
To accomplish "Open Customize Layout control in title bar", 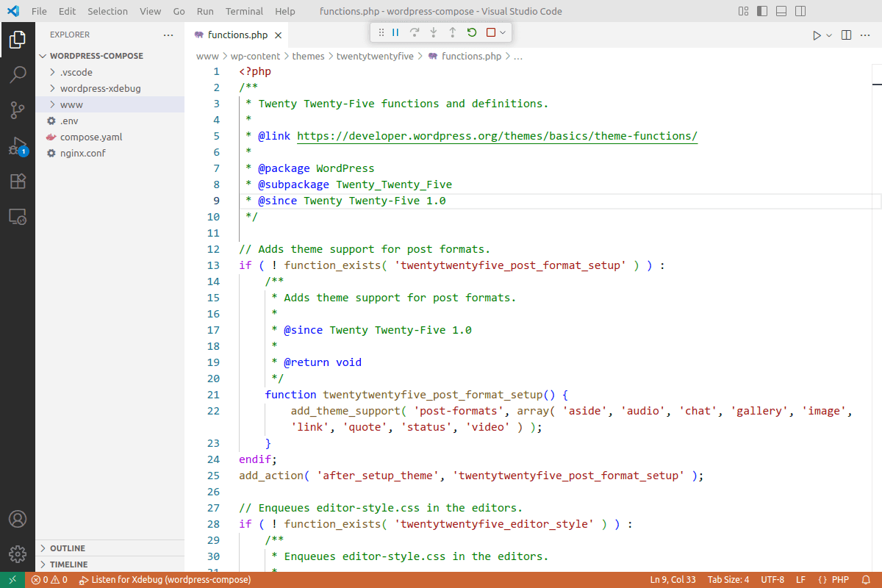I will (744, 11).
